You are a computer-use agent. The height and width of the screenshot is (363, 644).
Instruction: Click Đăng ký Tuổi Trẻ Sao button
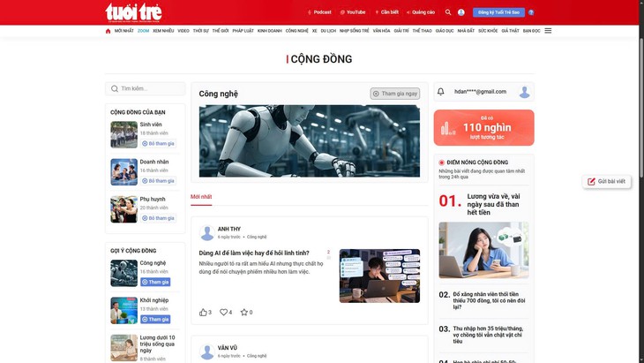[x=498, y=12]
